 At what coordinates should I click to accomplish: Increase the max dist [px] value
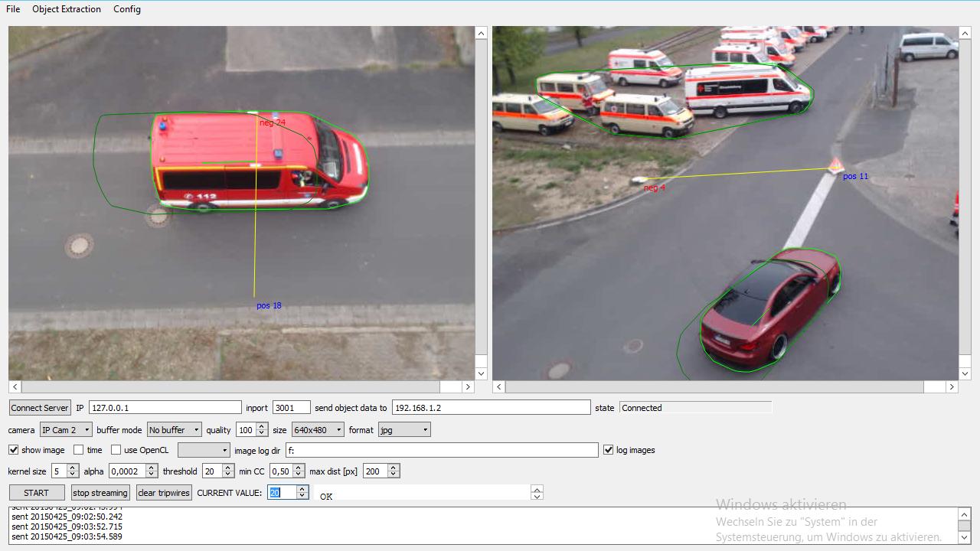394,468
